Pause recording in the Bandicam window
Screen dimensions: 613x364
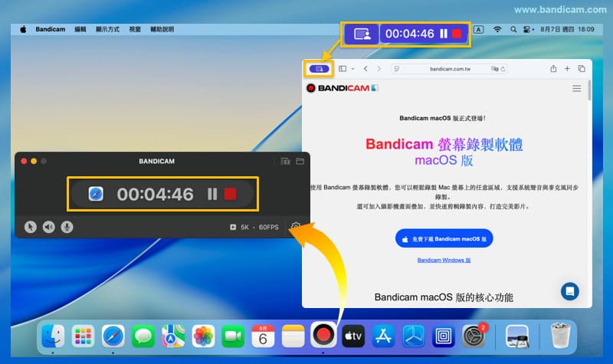[x=212, y=194]
